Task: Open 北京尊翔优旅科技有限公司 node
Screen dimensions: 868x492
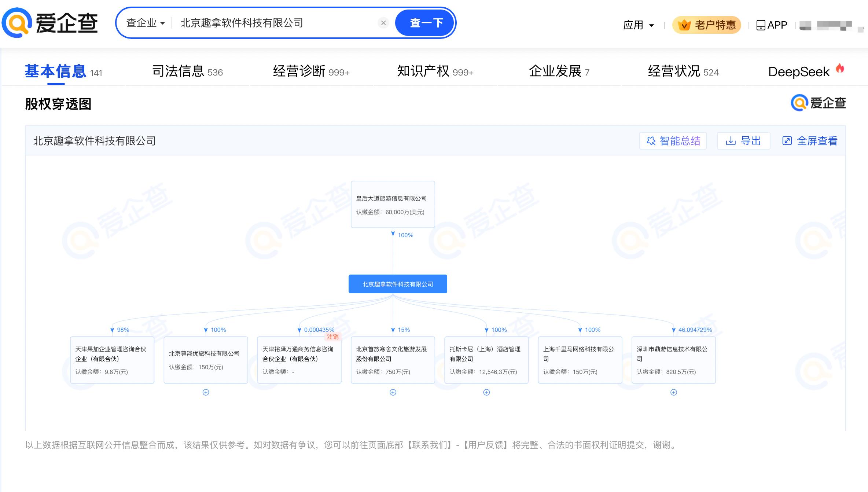Action: pyautogui.click(x=206, y=360)
